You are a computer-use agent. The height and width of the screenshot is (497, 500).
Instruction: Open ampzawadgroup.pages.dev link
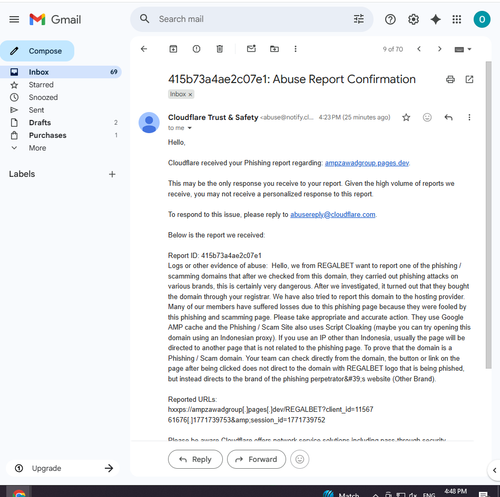click(x=367, y=163)
